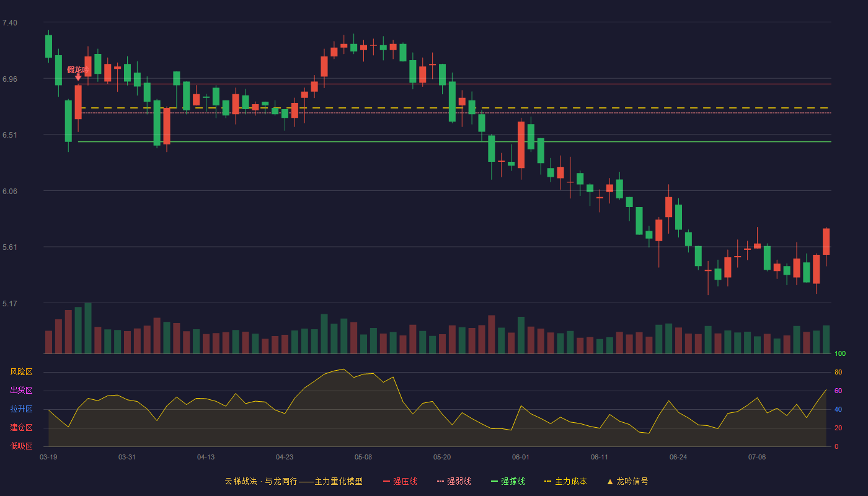Viewport: 868px width, 496px height.
Task: Select the 建仓区 zone label
Action: tap(21, 428)
